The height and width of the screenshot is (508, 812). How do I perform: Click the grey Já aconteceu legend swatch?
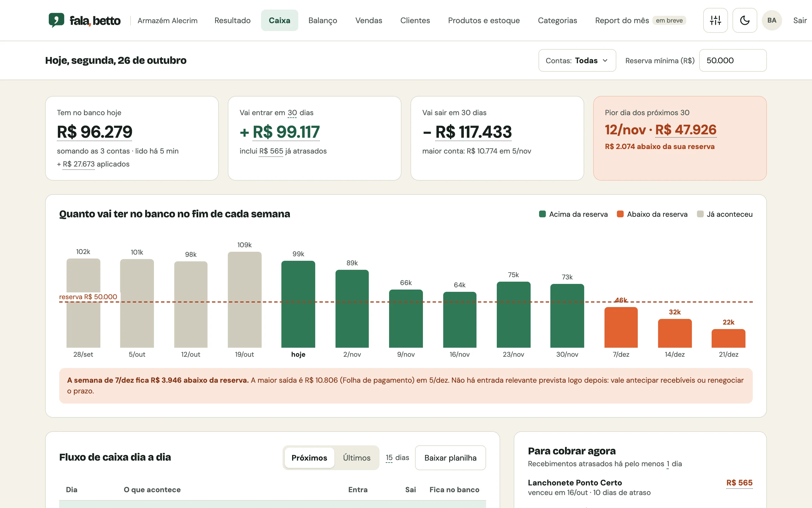click(700, 214)
